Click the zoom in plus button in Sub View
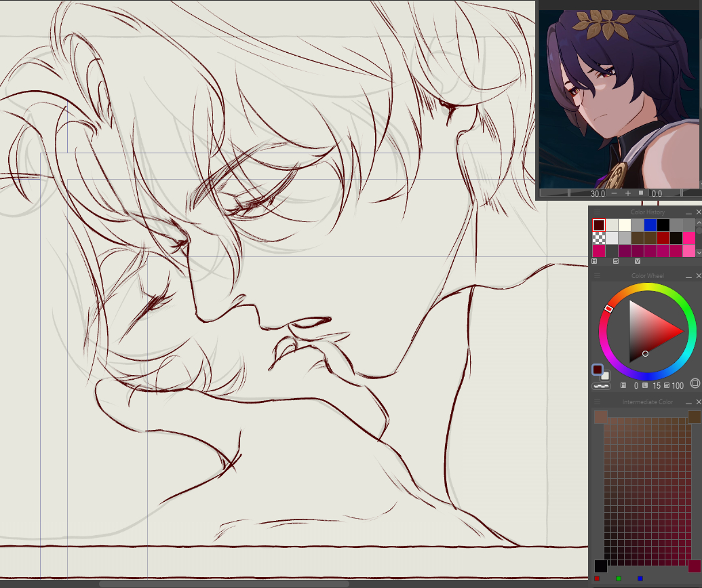 (x=627, y=193)
